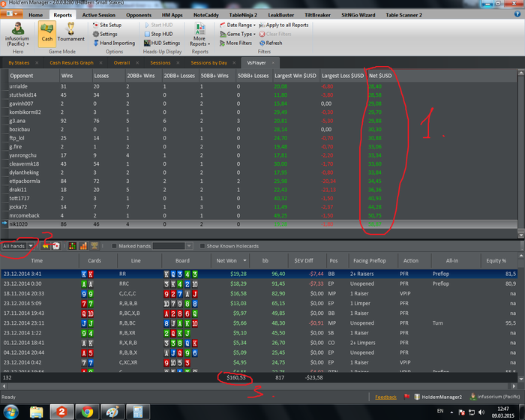This screenshot has height=420, width=525.
Task: Click Start HUD
Action: (159, 25)
